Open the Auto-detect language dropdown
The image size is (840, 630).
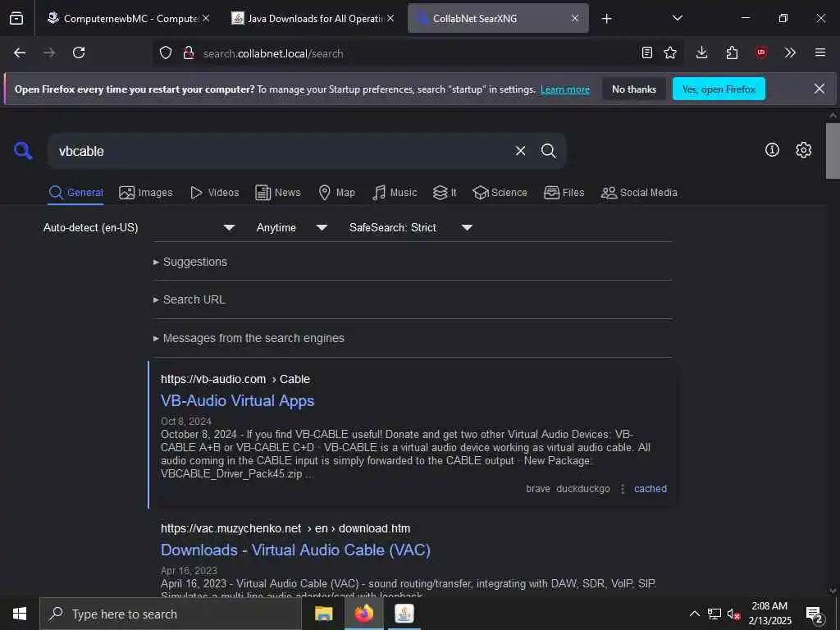click(x=139, y=228)
